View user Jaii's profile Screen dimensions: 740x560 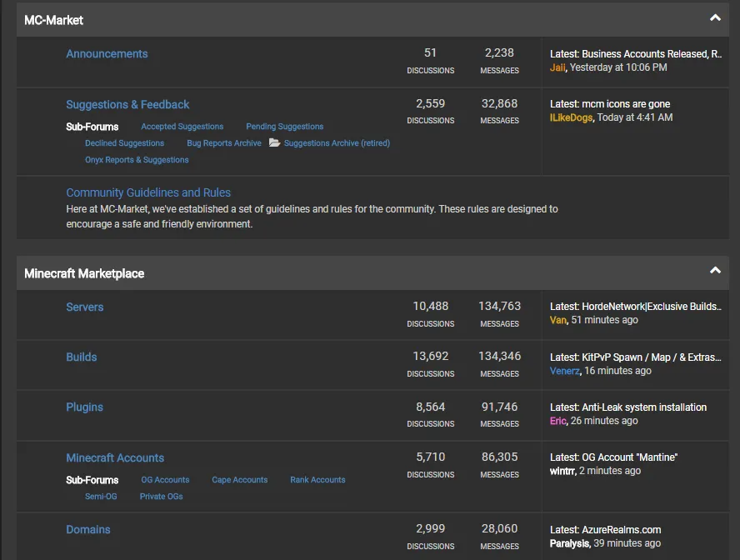(557, 67)
